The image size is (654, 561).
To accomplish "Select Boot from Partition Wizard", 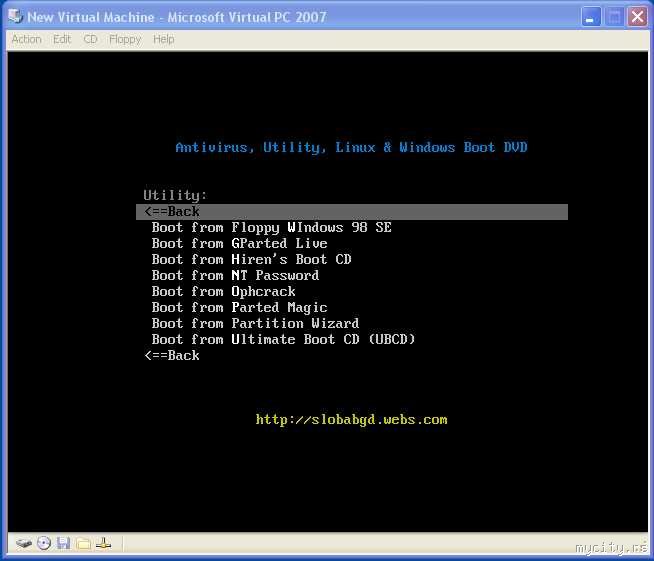I will 255,323.
